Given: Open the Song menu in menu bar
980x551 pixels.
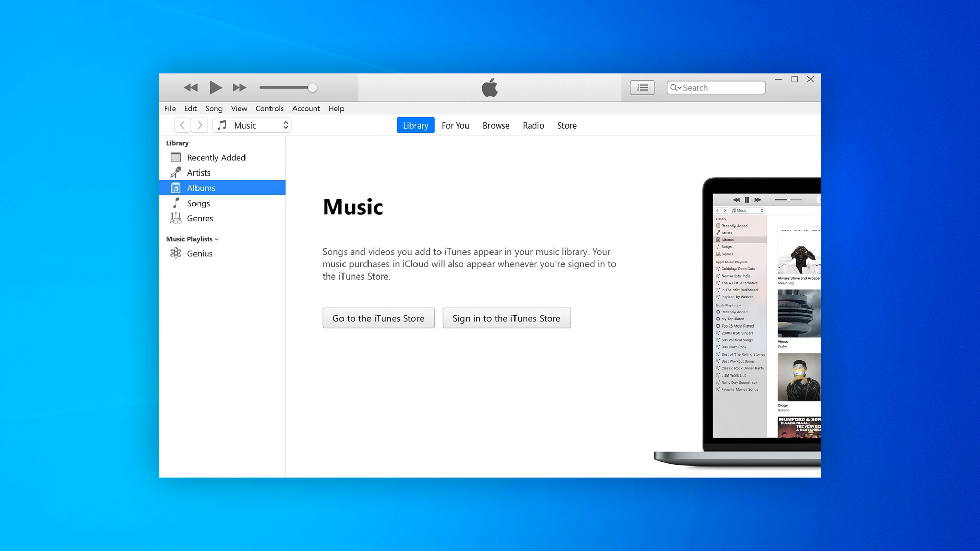Looking at the screenshot, I should (214, 108).
